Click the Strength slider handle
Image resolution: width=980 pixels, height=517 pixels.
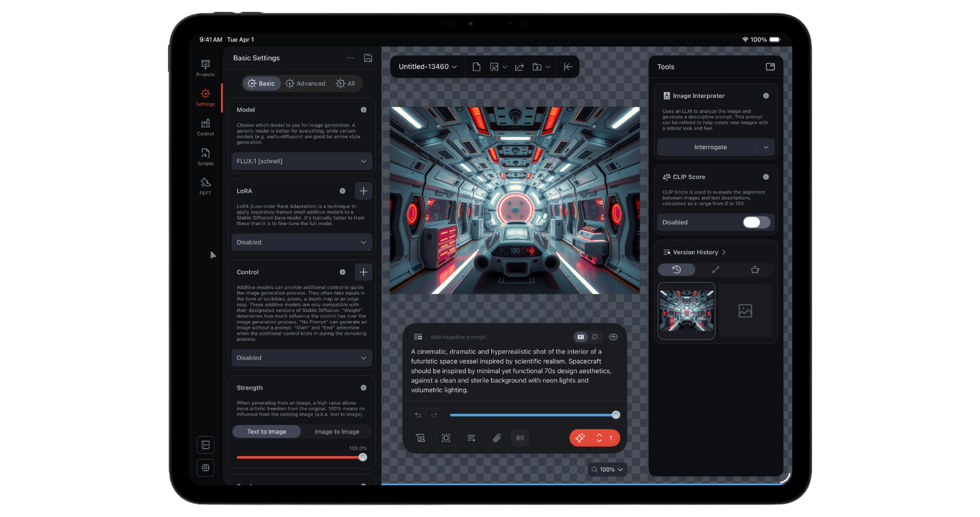point(362,457)
